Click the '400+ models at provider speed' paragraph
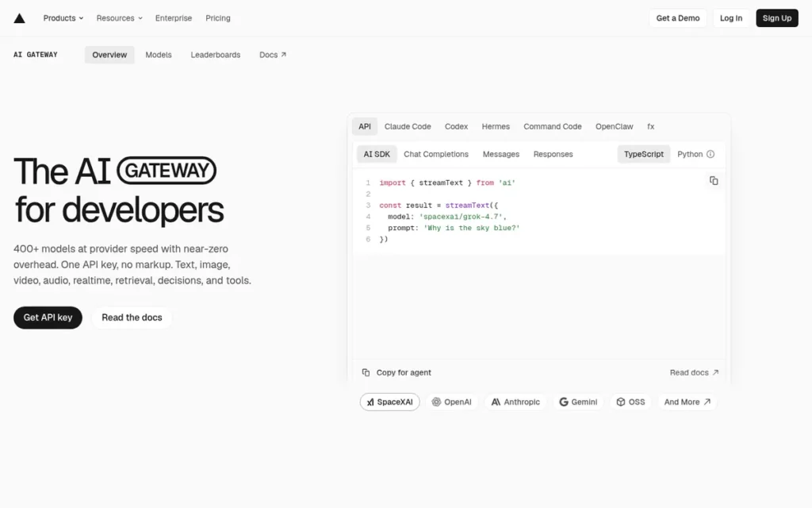Image resolution: width=812 pixels, height=508 pixels. pyautogui.click(x=132, y=264)
